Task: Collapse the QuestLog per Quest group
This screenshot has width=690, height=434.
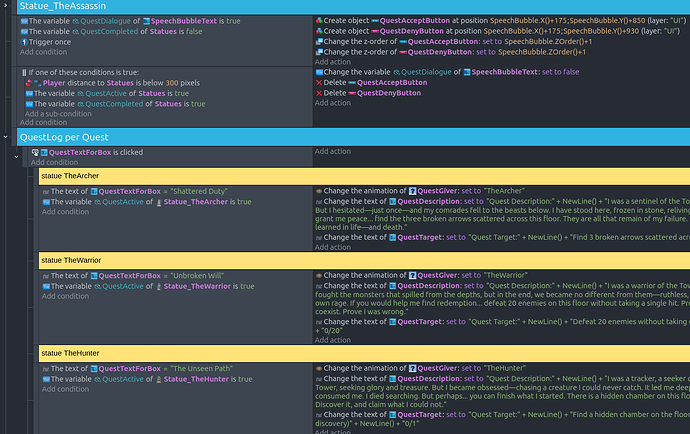Action: tap(8, 136)
